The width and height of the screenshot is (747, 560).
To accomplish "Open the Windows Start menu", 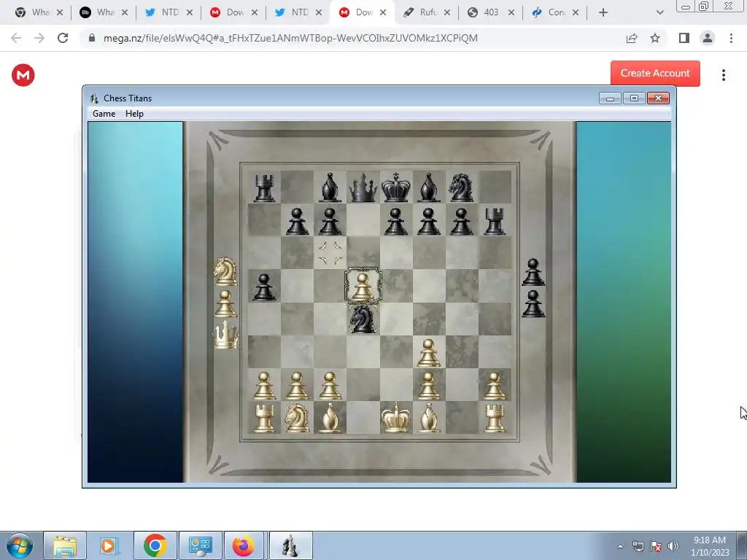I will click(x=19, y=545).
